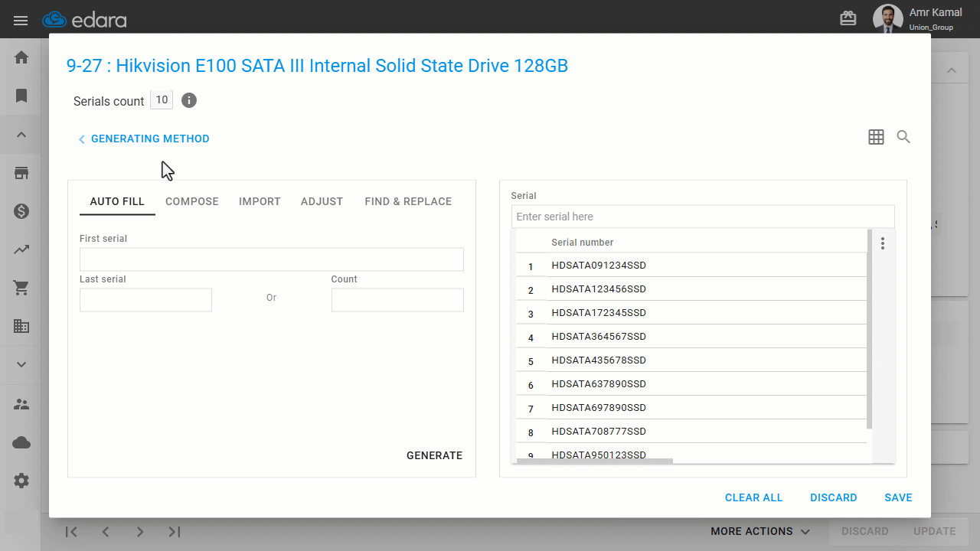Focus the First serial input field

coord(272,259)
